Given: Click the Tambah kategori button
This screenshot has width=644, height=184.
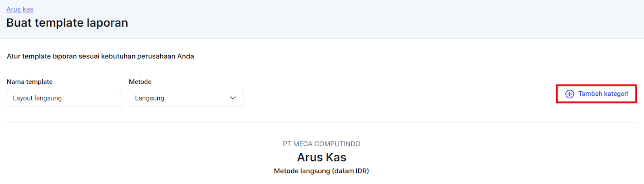Looking at the screenshot, I should coord(597,94).
